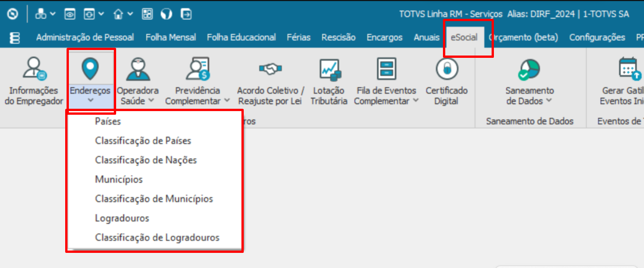
Task: Expand Saneamento de Dados dropdown arrow
Action: (549, 101)
